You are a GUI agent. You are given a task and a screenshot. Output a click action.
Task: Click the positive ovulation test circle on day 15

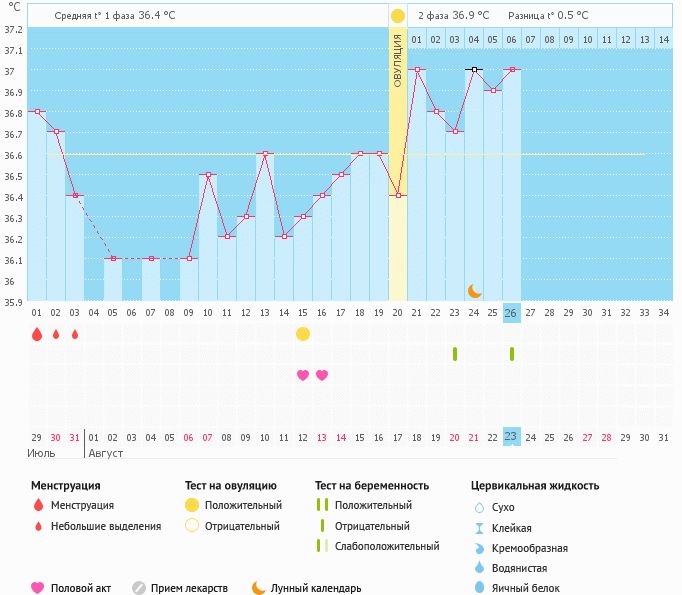pyautogui.click(x=303, y=334)
